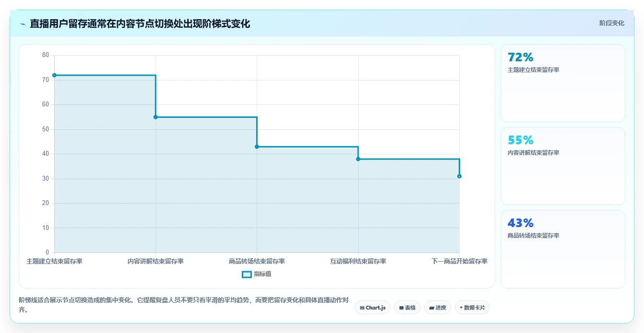
Task: Click y-axis tick label 30
Action: (45, 179)
